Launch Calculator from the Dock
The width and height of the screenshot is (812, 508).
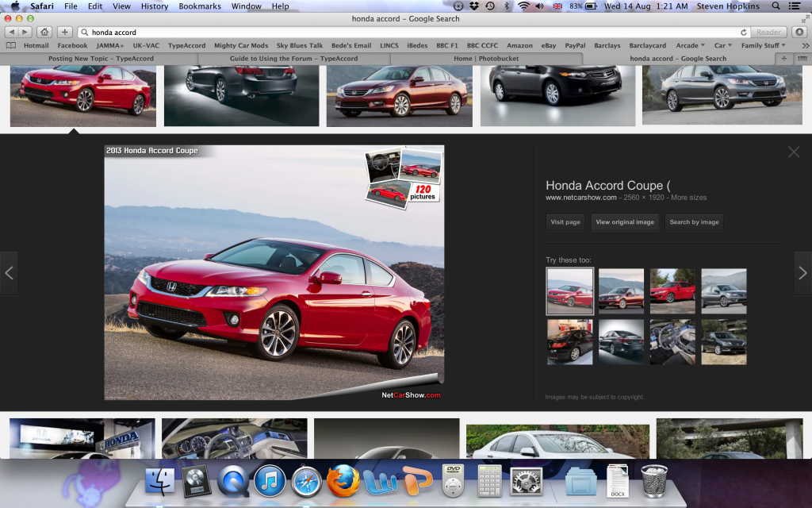click(x=489, y=481)
